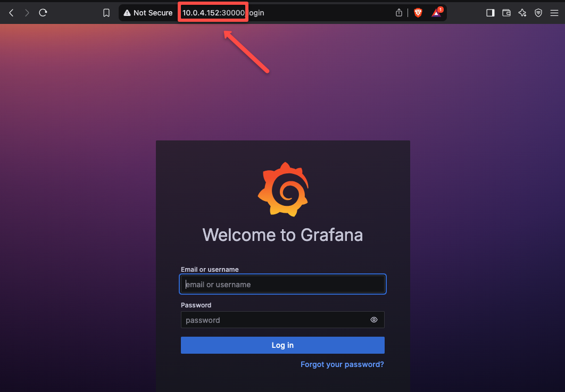565x392 pixels.
Task: Toggle password visibility eye icon
Action: [374, 320]
